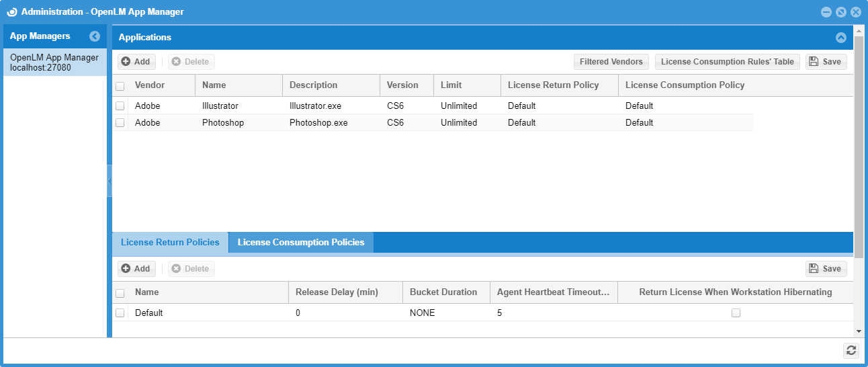Open the License Return Policies tab
This screenshot has width=868, height=367.
click(x=170, y=243)
